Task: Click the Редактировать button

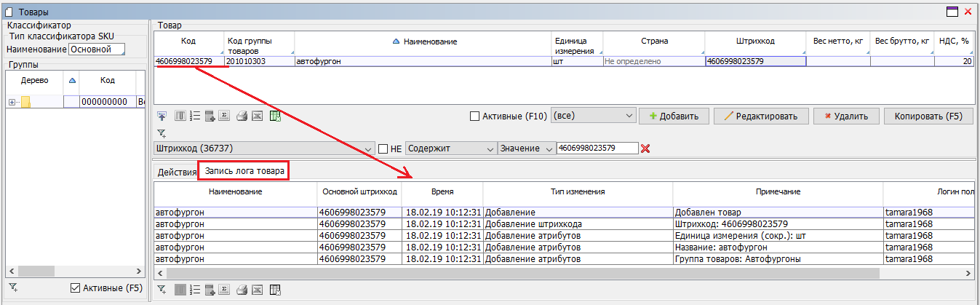Action: [760, 116]
